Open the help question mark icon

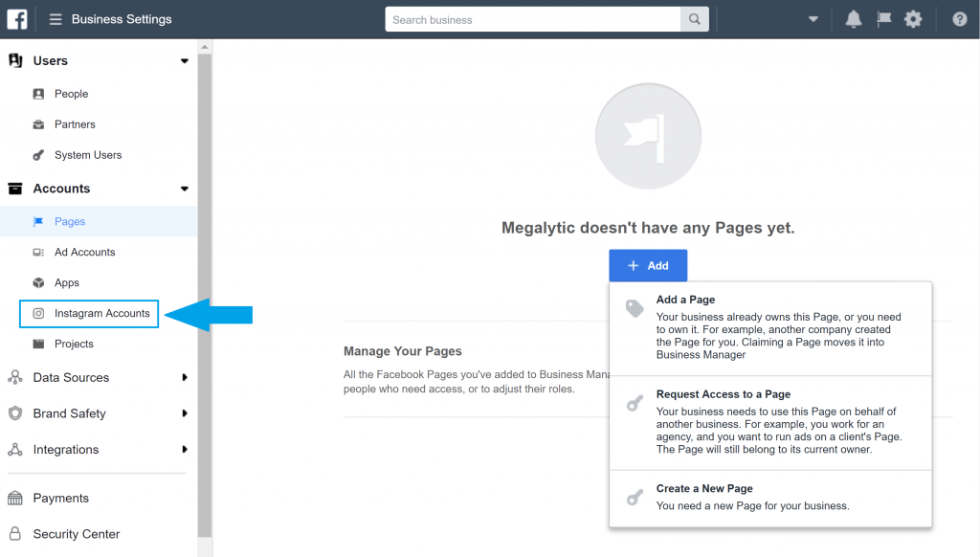click(959, 19)
